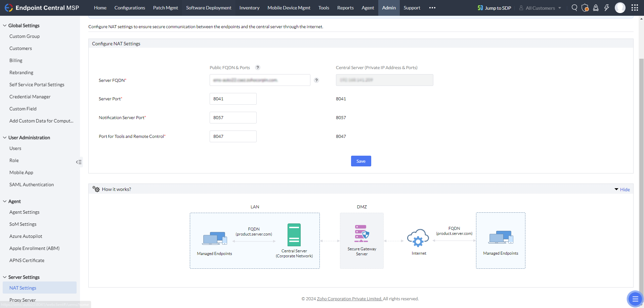Click the rocket quick launch icon
644x308 pixels.
point(596,8)
